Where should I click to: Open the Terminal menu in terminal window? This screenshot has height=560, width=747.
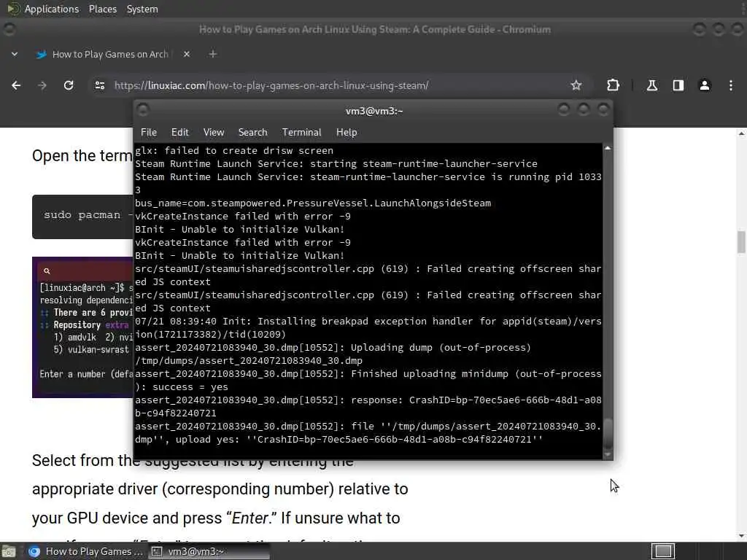tap(301, 133)
